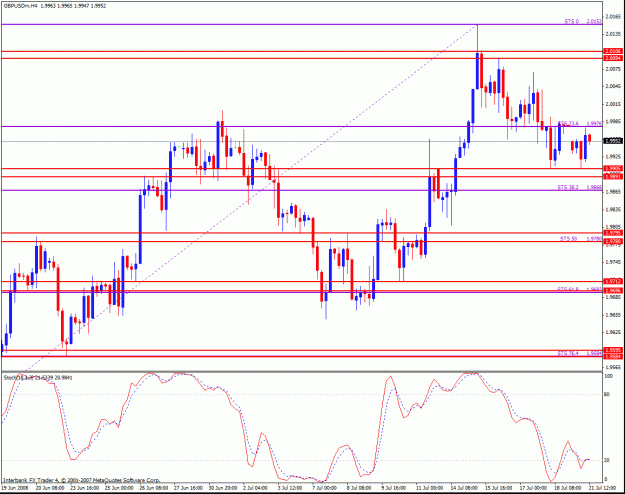
Task: Click the GBPUSDm,H4 chart title text
Action: tap(20, 6)
